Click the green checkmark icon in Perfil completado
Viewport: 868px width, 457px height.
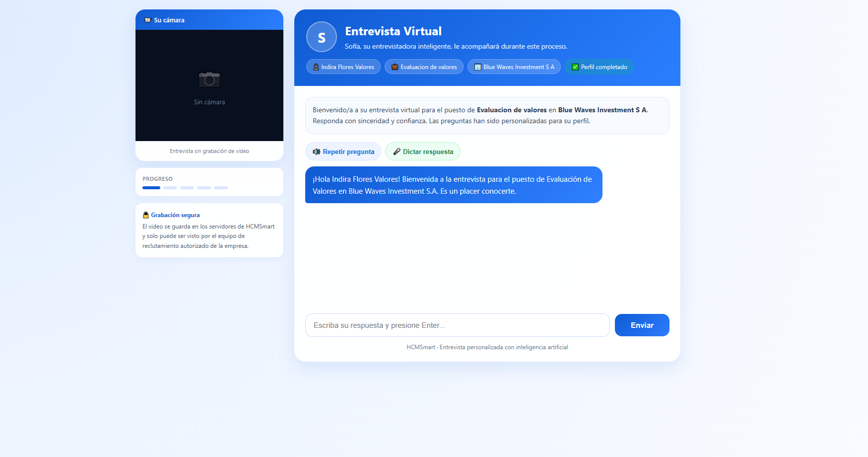click(x=575, y=67)
